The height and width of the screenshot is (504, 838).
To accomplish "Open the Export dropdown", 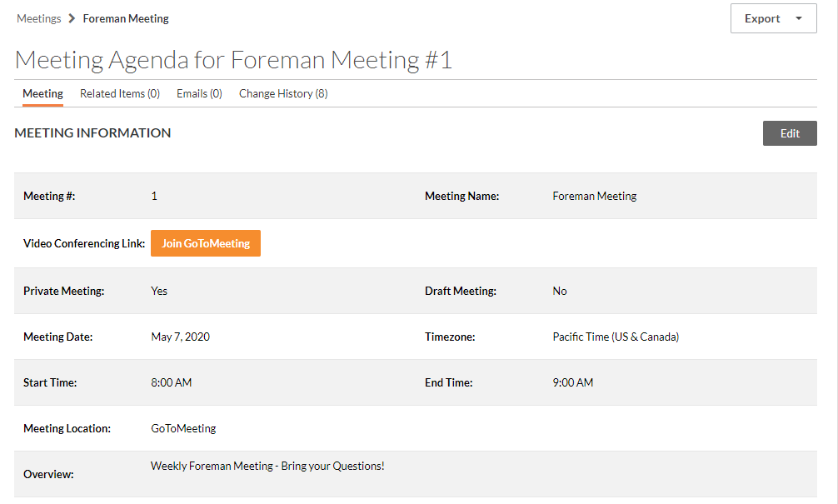I will coord(773,18).
